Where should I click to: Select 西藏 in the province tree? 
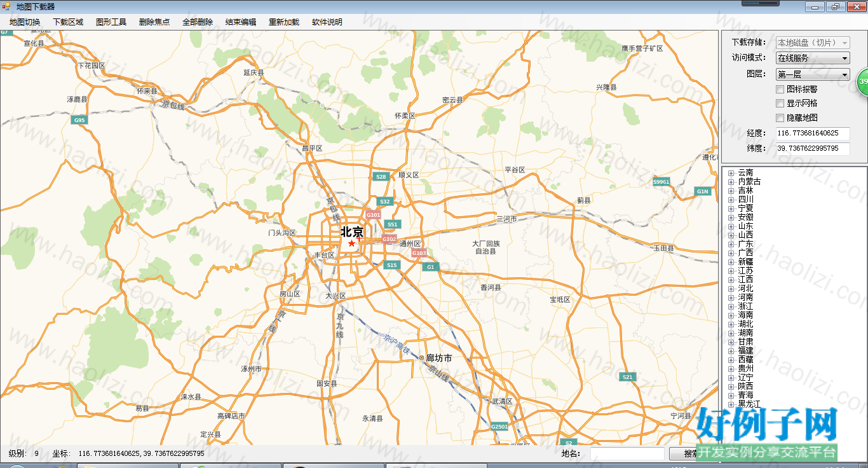coord(745,360)
